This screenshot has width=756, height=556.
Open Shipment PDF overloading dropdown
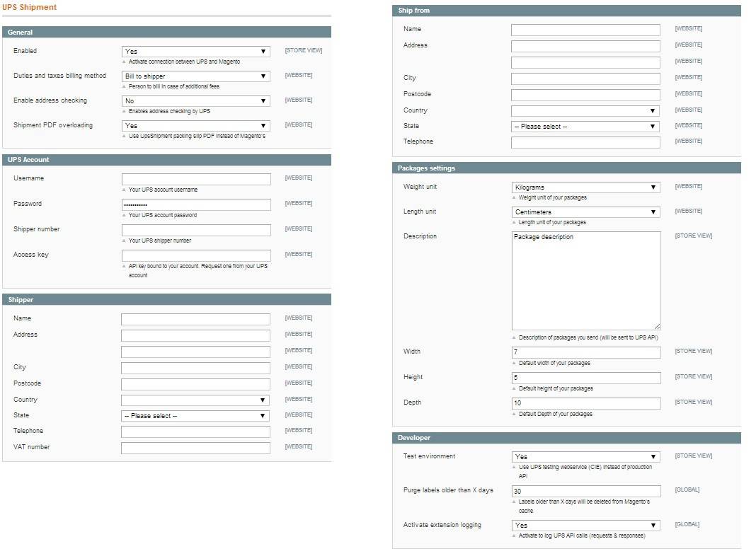point(195,126)
